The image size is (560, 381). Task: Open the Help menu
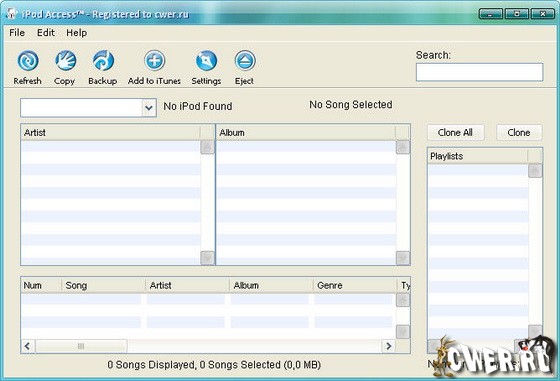pyautogui.click(x=76, y=33)
